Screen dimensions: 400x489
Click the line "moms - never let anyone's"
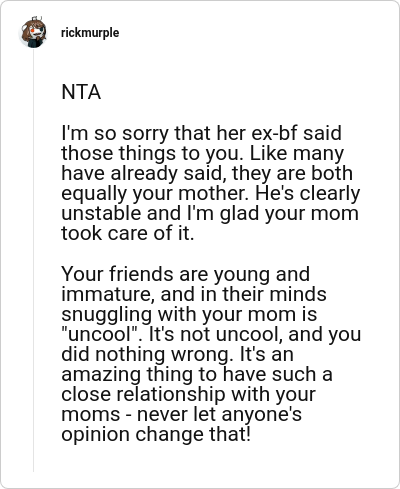pyautogui.click(x=181, y=415)
